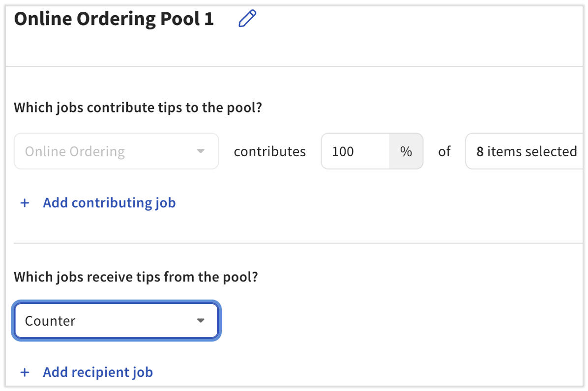Click the greyed Online Ordering placeholder text
Screen dimensions: 588x391
pos(75,151)
